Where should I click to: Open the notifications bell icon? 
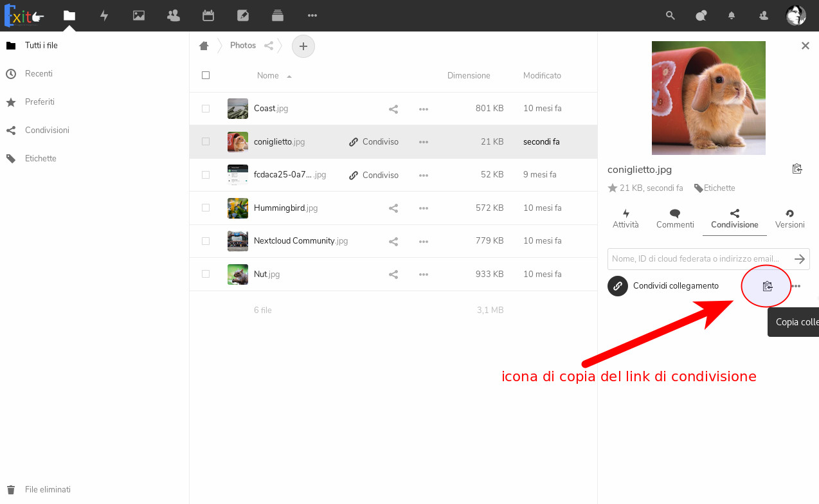pyautogui.click(x=732, y=15)
